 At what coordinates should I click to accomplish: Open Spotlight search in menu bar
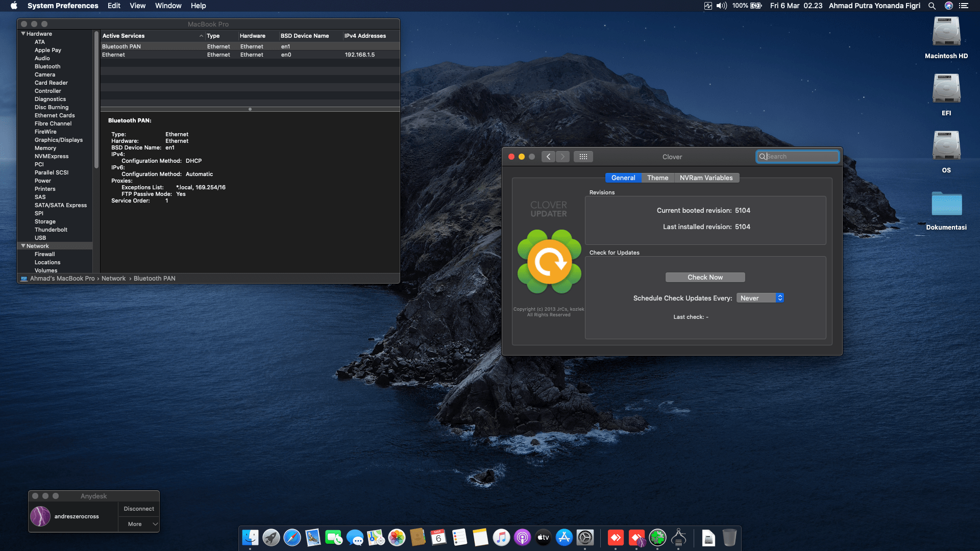[x=932, y=6]
